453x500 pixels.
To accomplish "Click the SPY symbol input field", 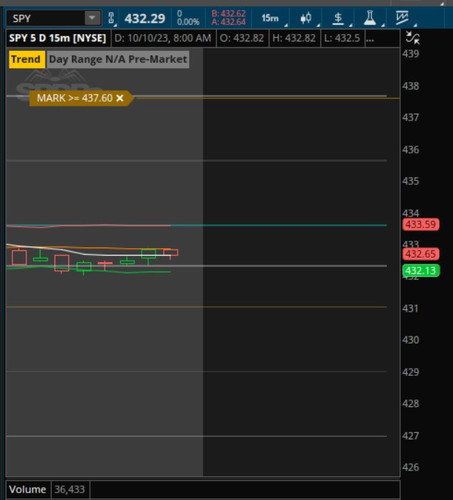I will pos(46,18).
